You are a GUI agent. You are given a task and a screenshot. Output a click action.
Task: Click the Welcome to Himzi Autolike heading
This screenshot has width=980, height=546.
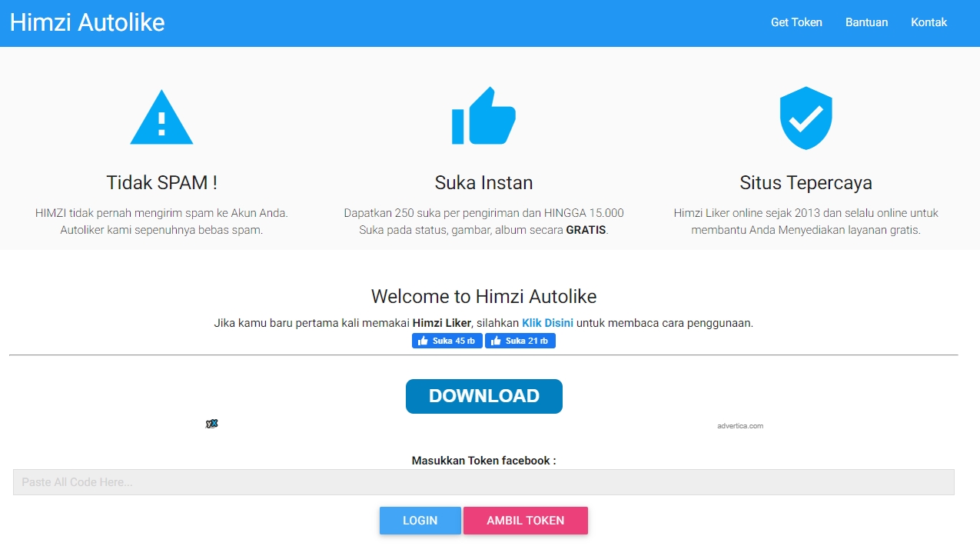(x=483, y=296)
